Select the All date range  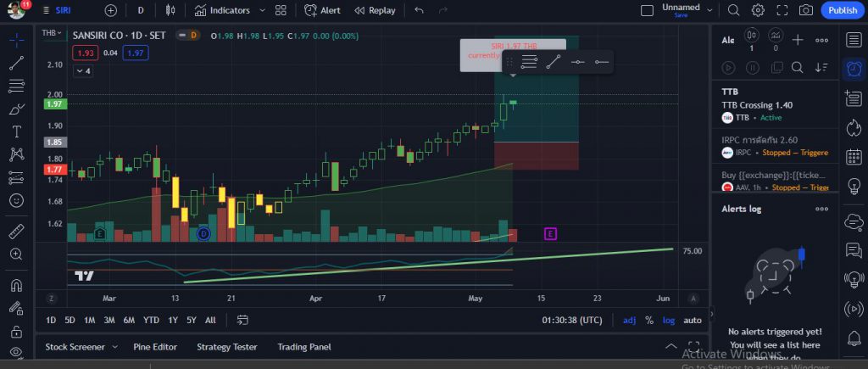coord(210,321)
